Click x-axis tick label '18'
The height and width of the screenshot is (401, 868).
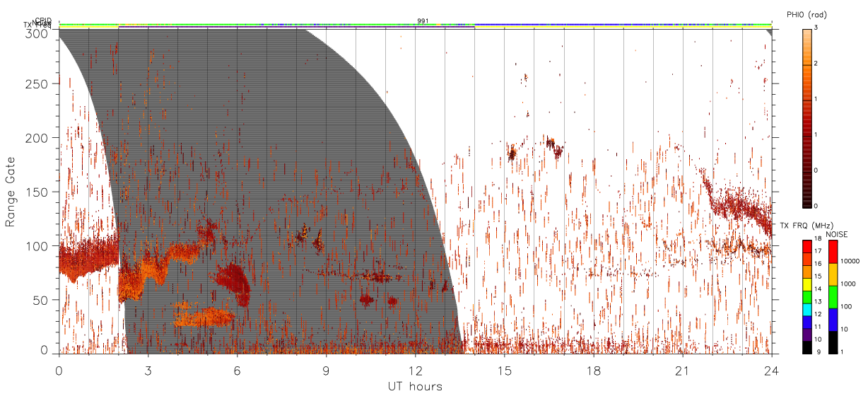click(593, 371)
